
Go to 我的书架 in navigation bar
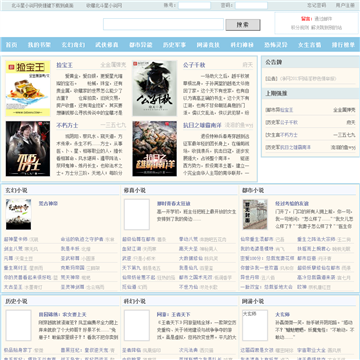click(x=39, y=45)
